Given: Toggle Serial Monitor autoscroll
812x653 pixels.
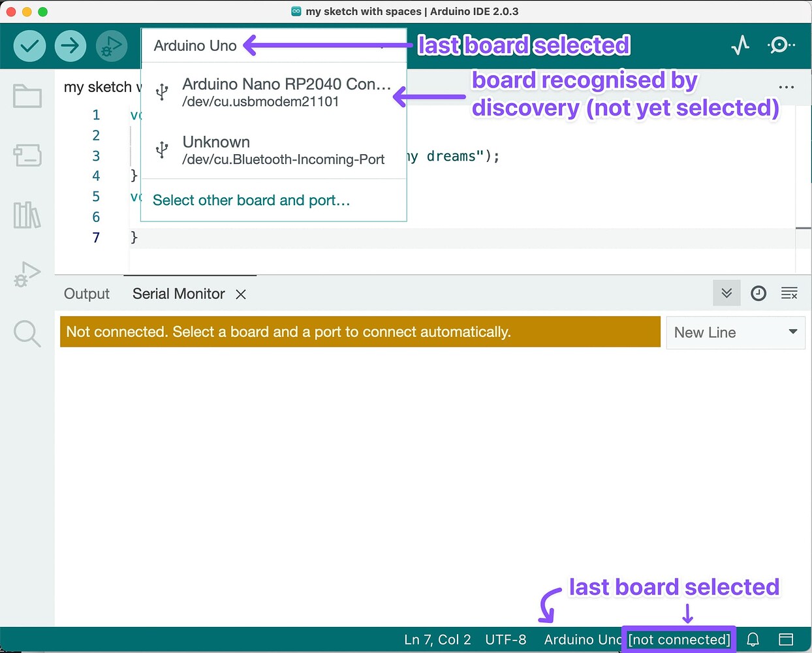Looking at the screenshot, I should coord(726,293).
